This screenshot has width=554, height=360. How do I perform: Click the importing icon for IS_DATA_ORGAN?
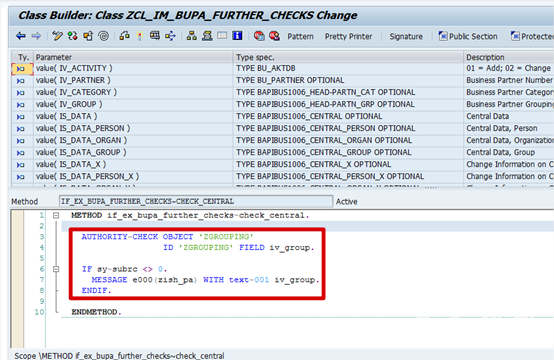tap(21, 141)
